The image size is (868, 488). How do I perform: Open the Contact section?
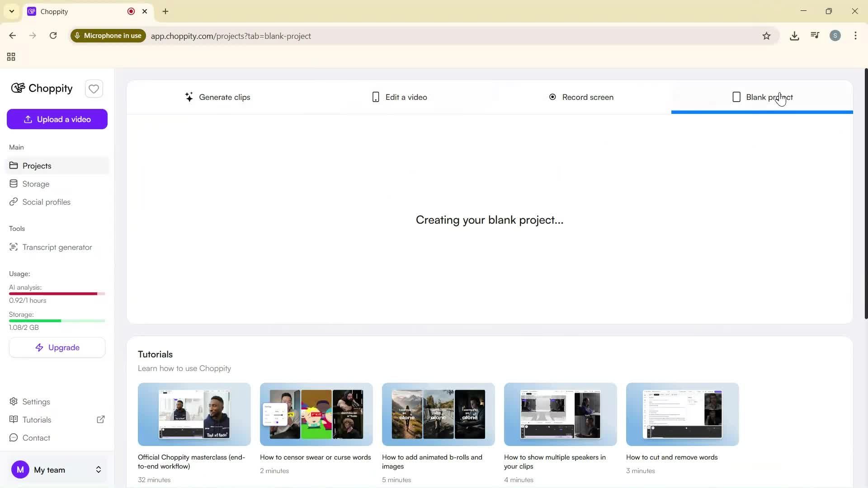[x=35, y=437]
